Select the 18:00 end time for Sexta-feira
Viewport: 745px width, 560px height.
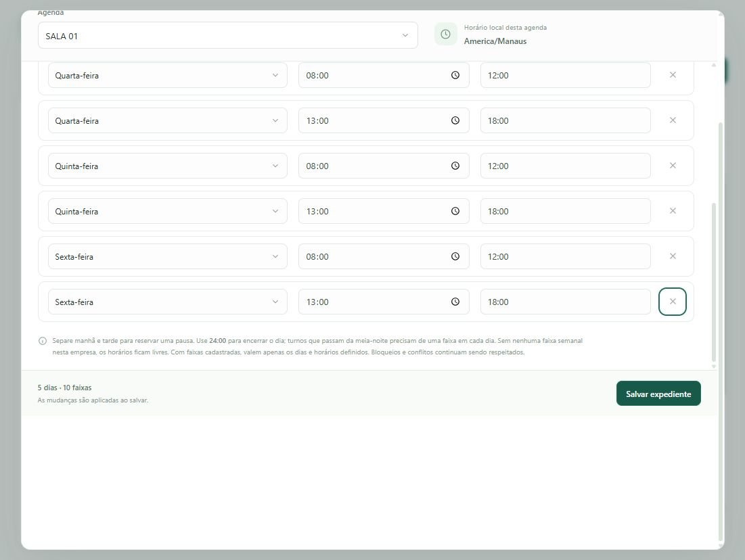point(566,302)
